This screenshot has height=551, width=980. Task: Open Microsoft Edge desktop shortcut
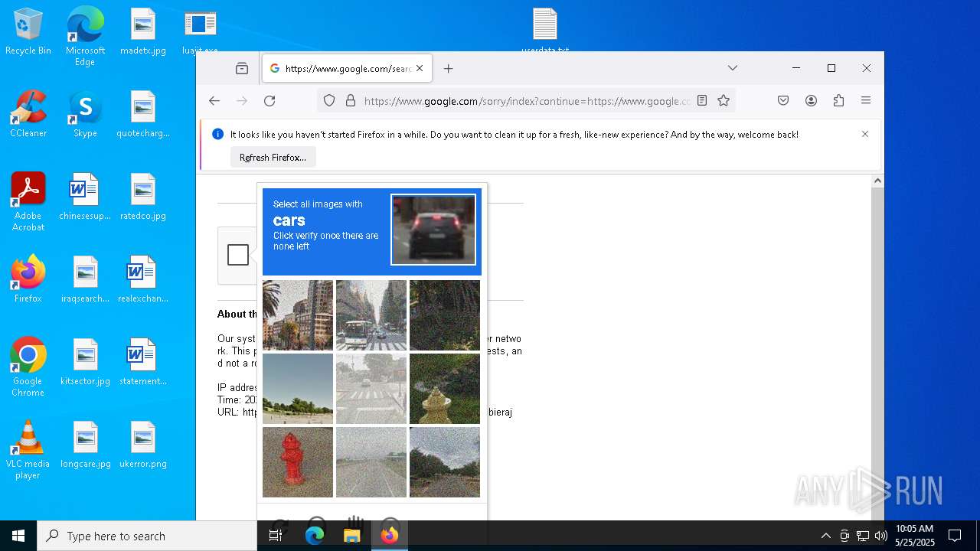pos(85,36)
